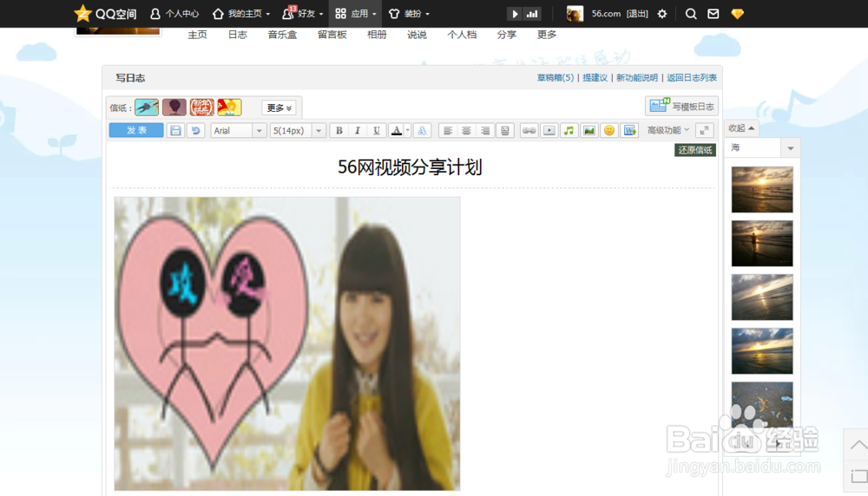Select the second purple stationery paper
Image resolution: width=868 pixels, height=496 pixels.
point(174,108)
